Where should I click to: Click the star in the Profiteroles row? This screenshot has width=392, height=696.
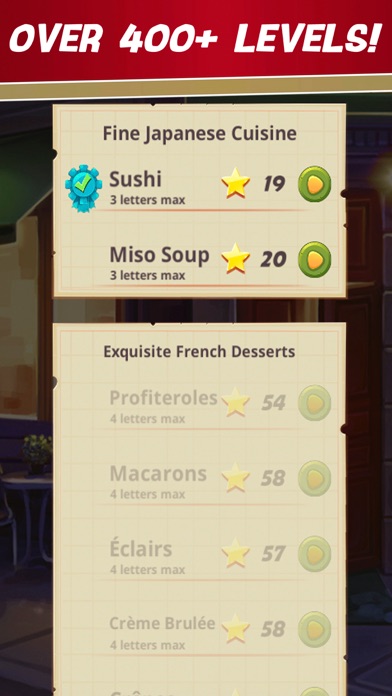pos(236,402)
